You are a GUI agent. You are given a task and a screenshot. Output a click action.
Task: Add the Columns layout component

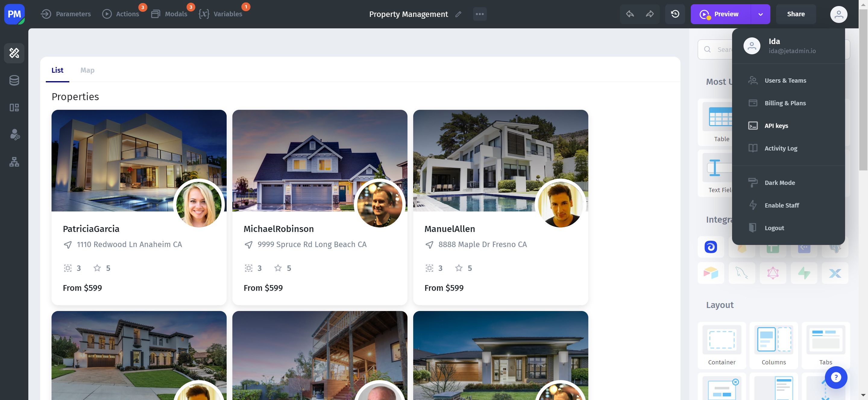pyautogui.click(x=773, y=345)
